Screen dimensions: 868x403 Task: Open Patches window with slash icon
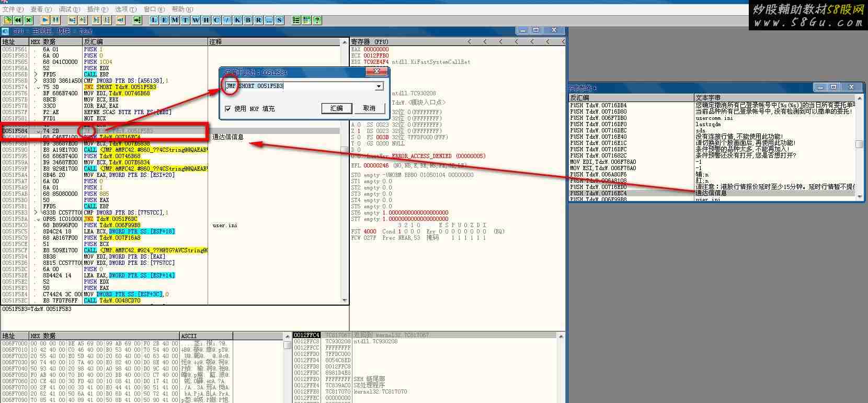pos(227,20)
